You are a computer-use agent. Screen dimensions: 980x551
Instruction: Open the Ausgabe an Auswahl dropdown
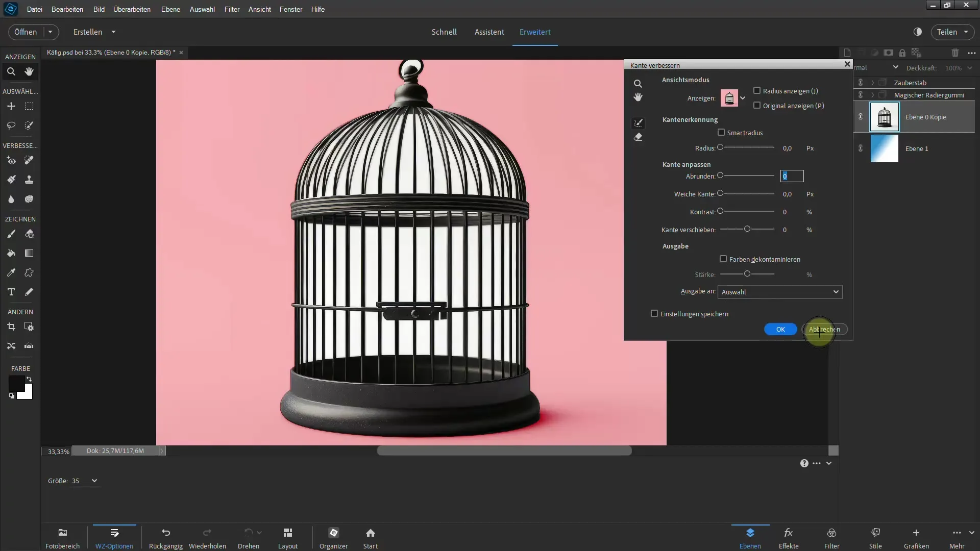tap(780, 292)
